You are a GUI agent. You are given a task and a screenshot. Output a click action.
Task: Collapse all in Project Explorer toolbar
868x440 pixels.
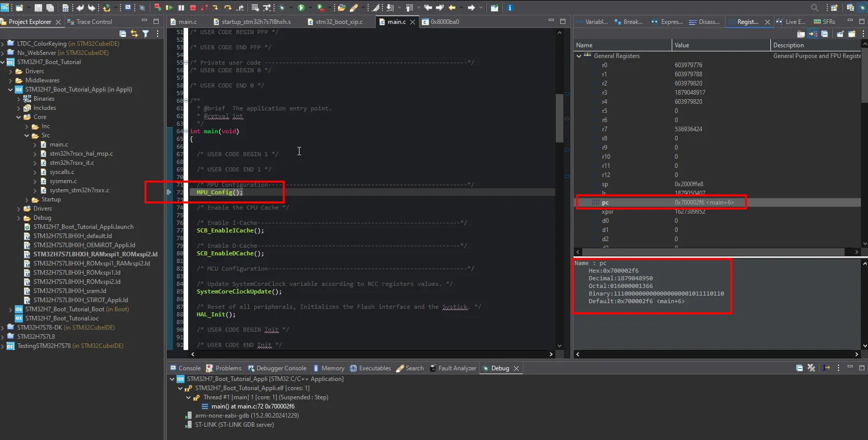click(x=123, y=34)
